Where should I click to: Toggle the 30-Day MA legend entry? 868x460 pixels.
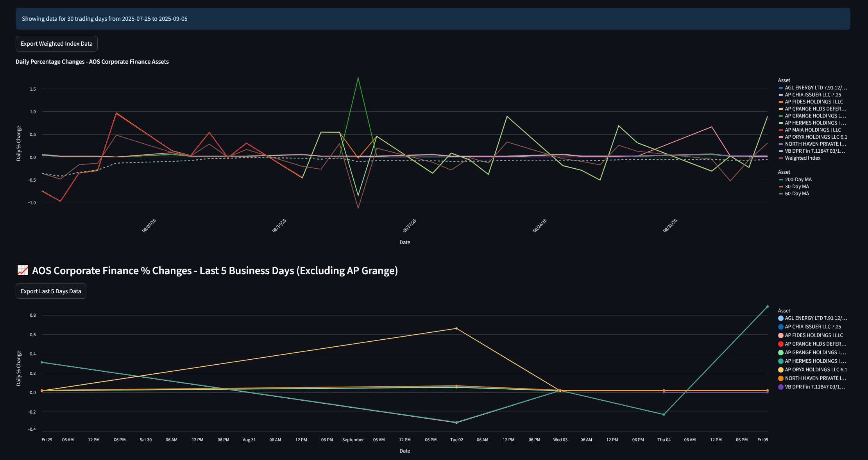[x=796, y=187]
